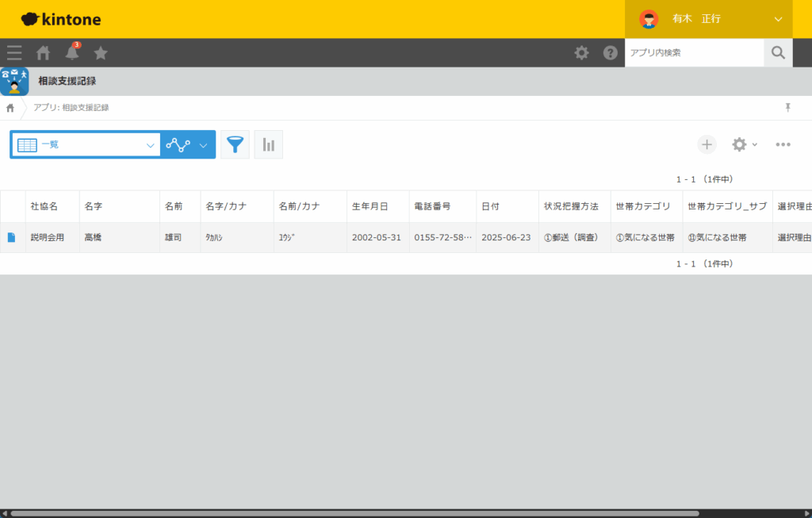Image resolution: width=812 pixels, height=518 pixels.
Task: Expand the graph view dropdown arrow
Action: (x=203, y=144)
